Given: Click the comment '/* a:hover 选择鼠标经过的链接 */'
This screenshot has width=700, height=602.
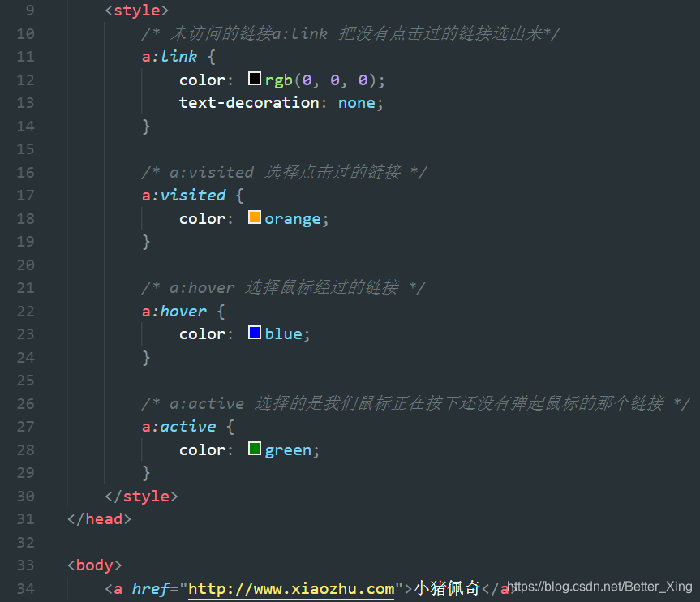Looking at the screenshot, I should pos(283,287).
